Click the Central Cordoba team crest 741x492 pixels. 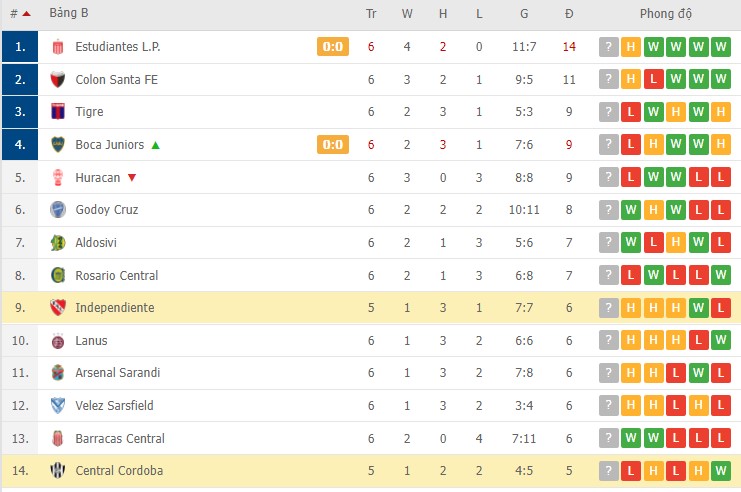point(57,471)
